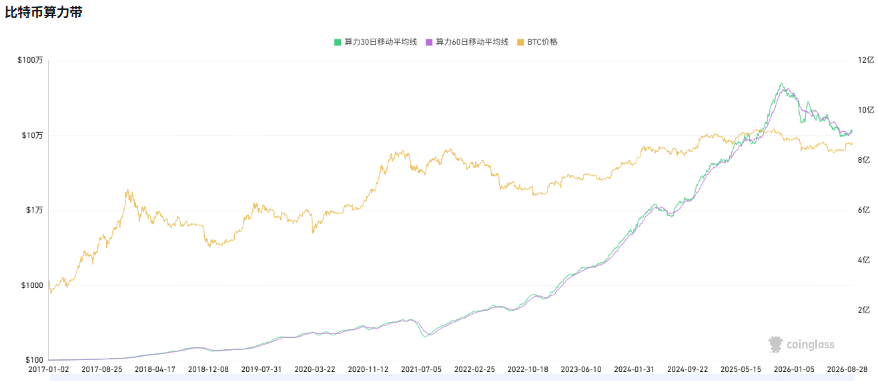Click the $100万 left axis label
Screen dimensions: 878x381
click(31, 60)
